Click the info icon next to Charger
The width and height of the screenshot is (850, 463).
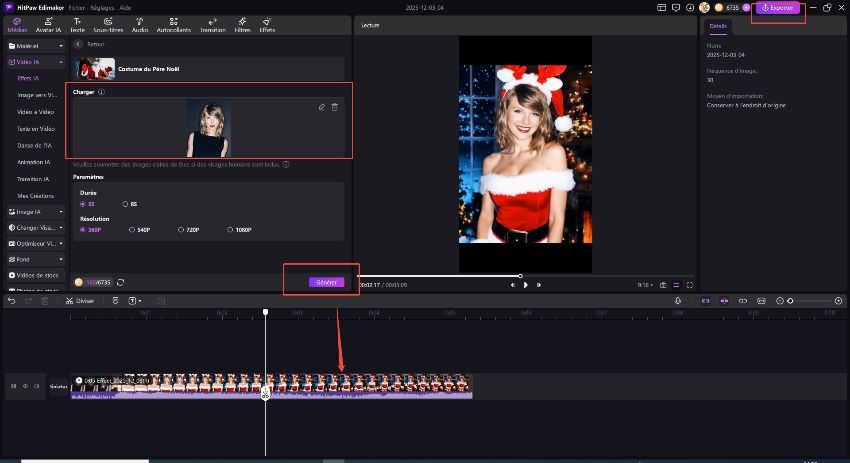(x=101, y=92)
